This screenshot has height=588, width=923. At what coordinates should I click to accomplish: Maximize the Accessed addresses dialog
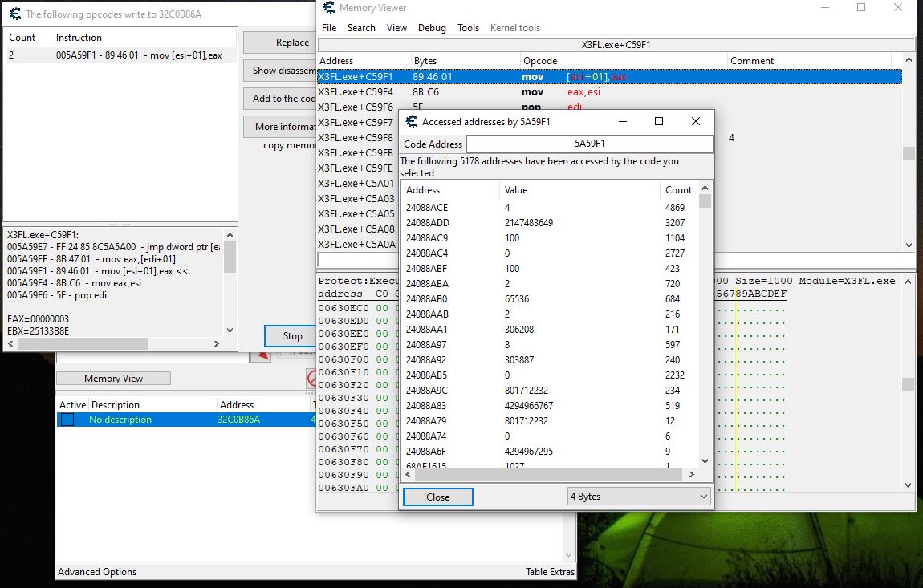point(659,122)
